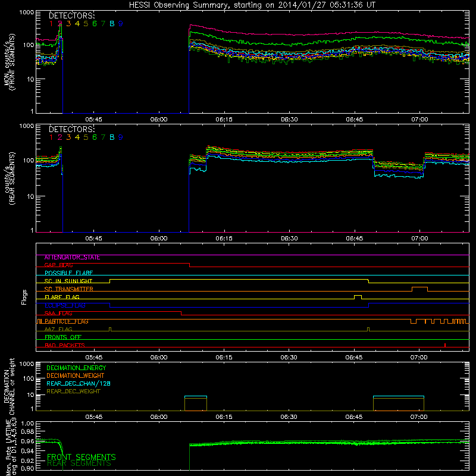The width and height of the screenshot is (476, 476).
Task: Click the REAR_DEC_WEIGHT legend label
Action: 73,392
